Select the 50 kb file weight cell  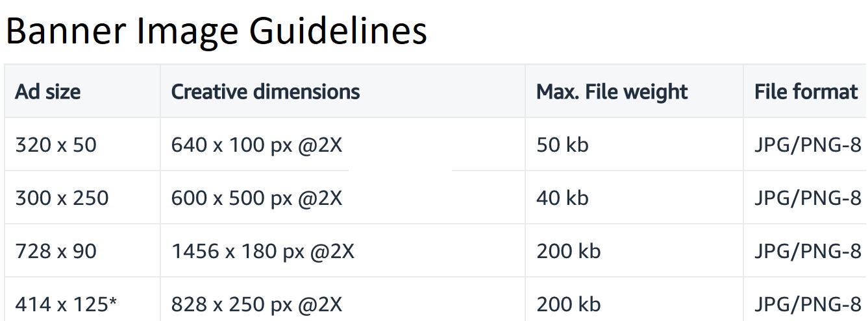562,145
